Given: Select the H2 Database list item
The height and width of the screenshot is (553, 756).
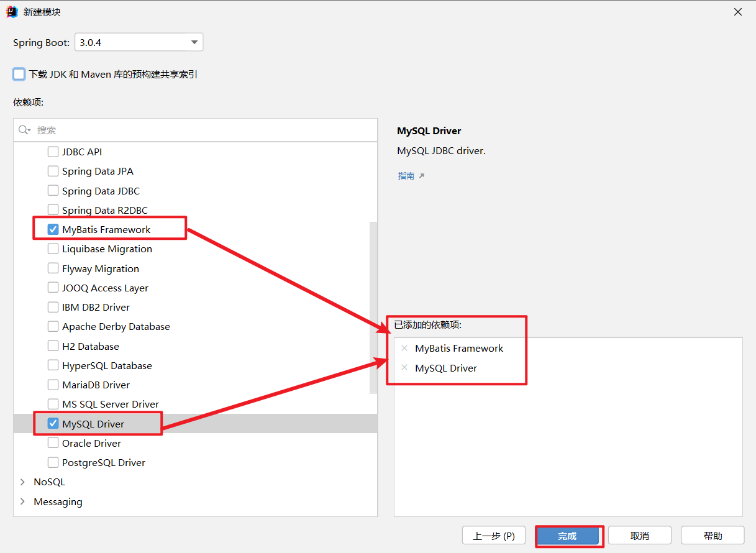Looking at the screenshot, I should point(90,346).
